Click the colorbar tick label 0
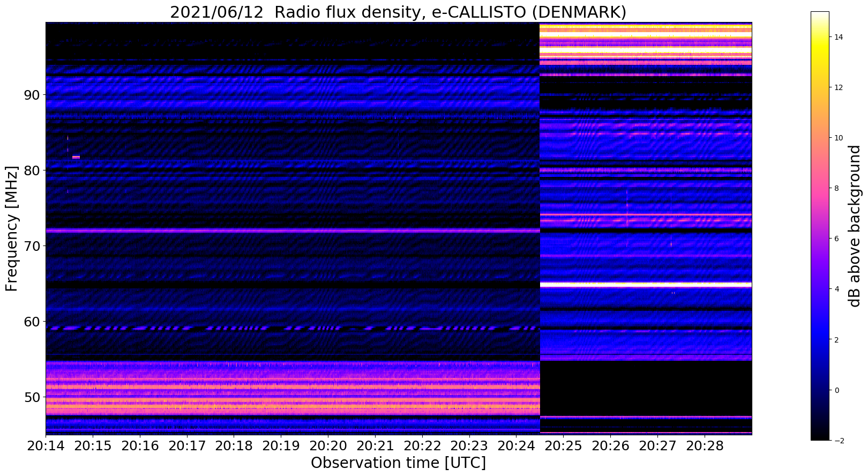 point(836,390)
